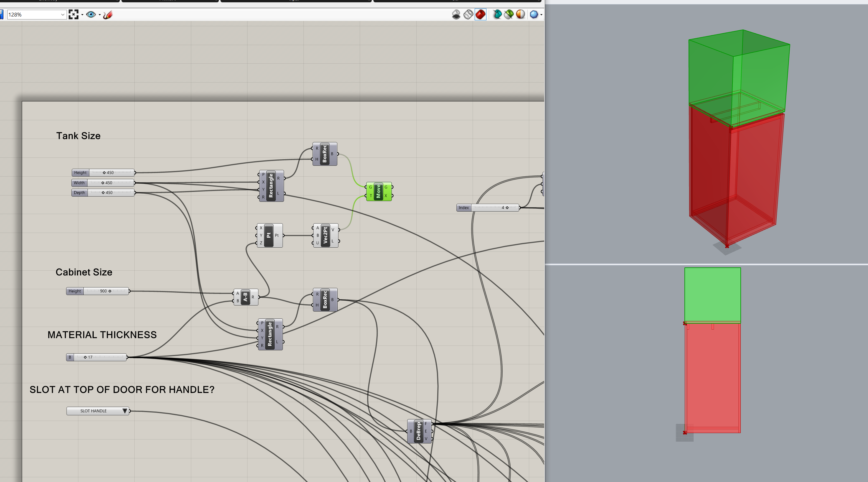Click the Index slider set to 4
Image resolution: width=868 pixels, height=482 pixels.
[x=488, y=208]
